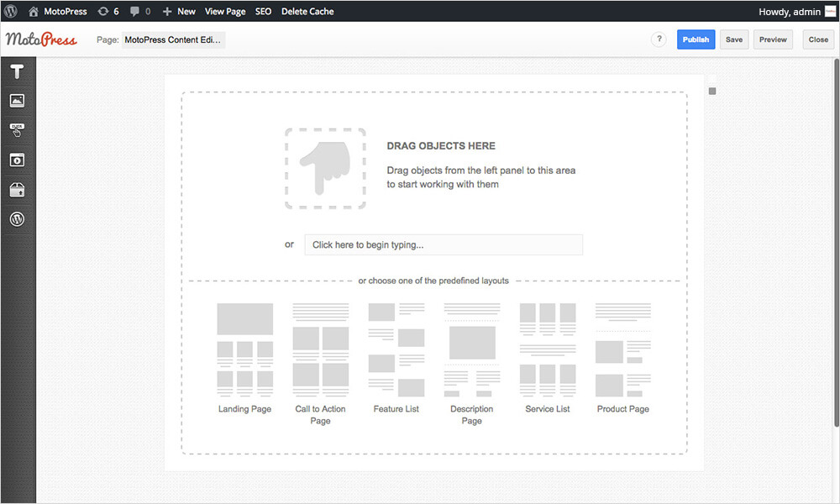Open the updates icon showing 6
The height and width of the screenshot is (504, 840).
108,12
